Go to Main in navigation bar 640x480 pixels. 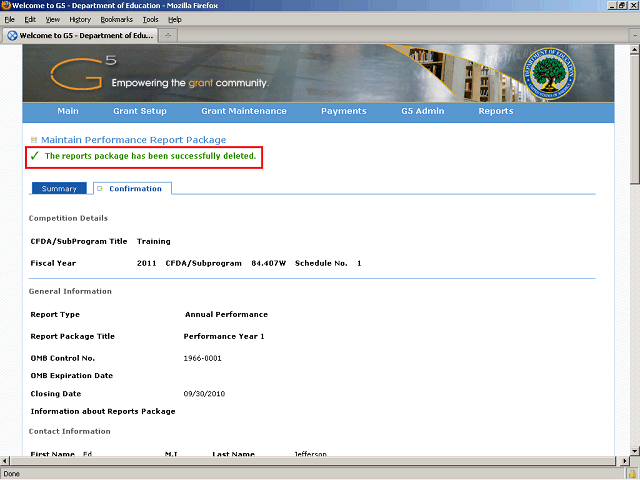[x=68, y=111]
